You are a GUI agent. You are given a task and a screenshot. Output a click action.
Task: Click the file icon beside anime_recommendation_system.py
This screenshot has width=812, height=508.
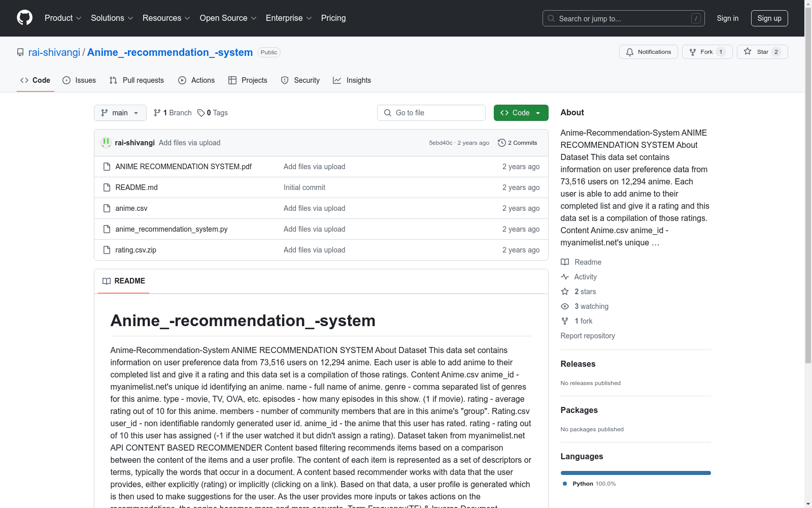click(x=107, y=229)
